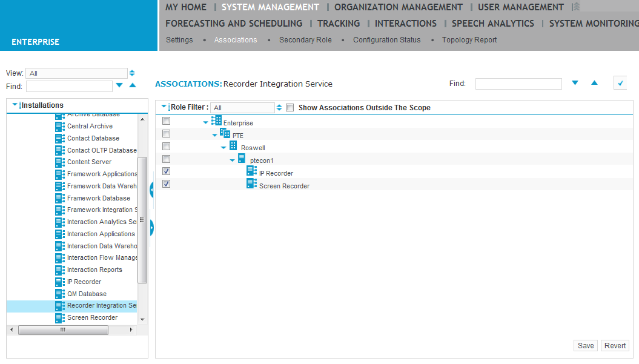Click the ptecon1 server icon

point(242,159)
